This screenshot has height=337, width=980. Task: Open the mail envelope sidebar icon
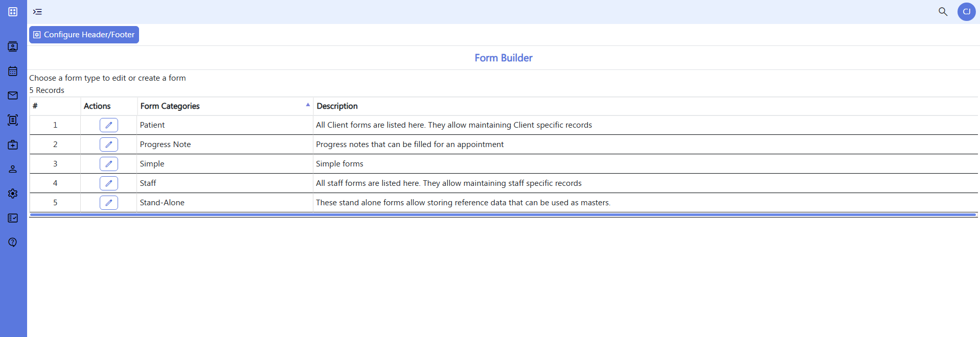13,95
